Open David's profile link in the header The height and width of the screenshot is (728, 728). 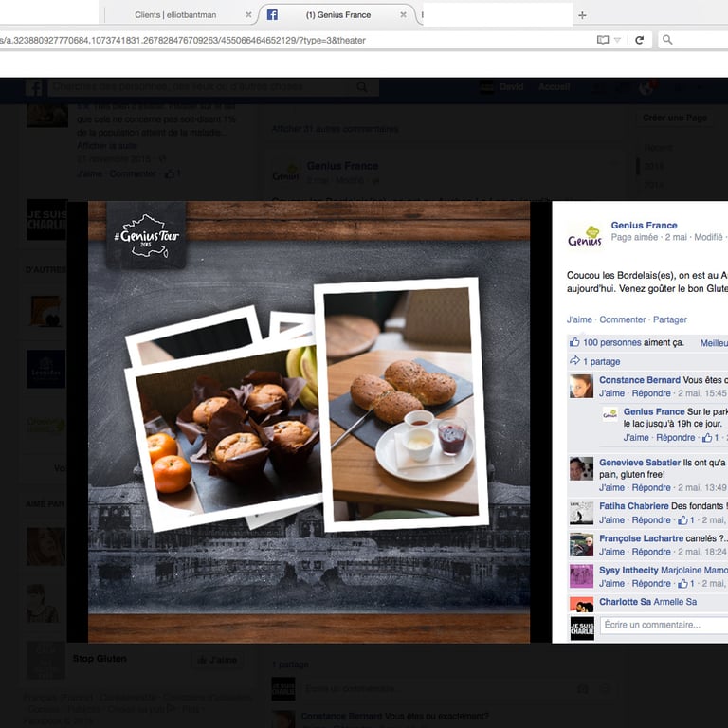tap(511, 87)
